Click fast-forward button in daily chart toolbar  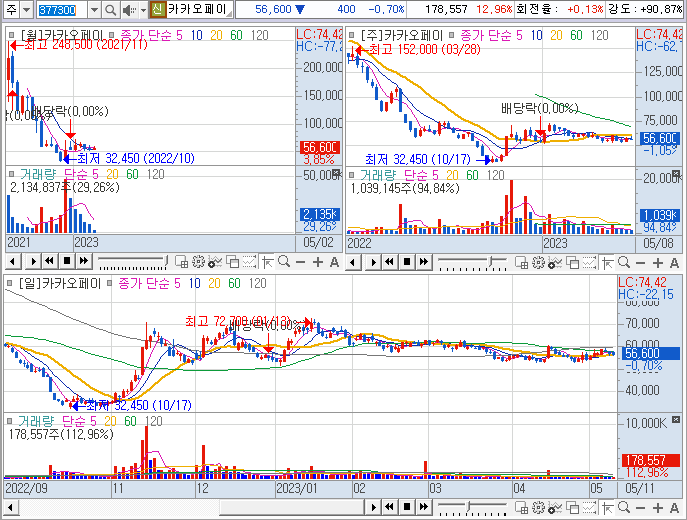(x=424, y=507)
